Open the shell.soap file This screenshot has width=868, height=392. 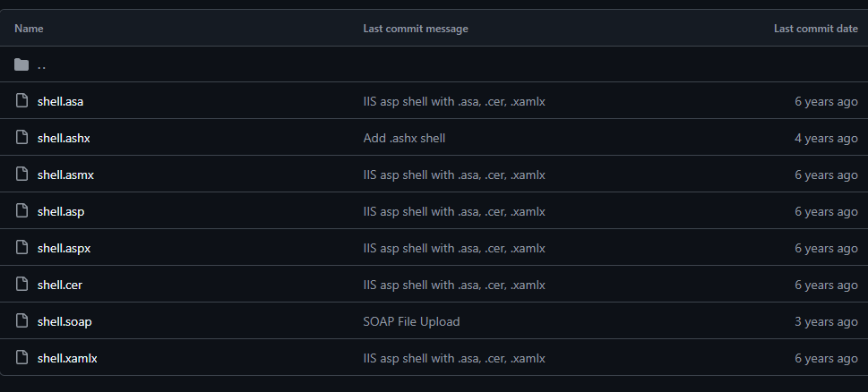64,322
